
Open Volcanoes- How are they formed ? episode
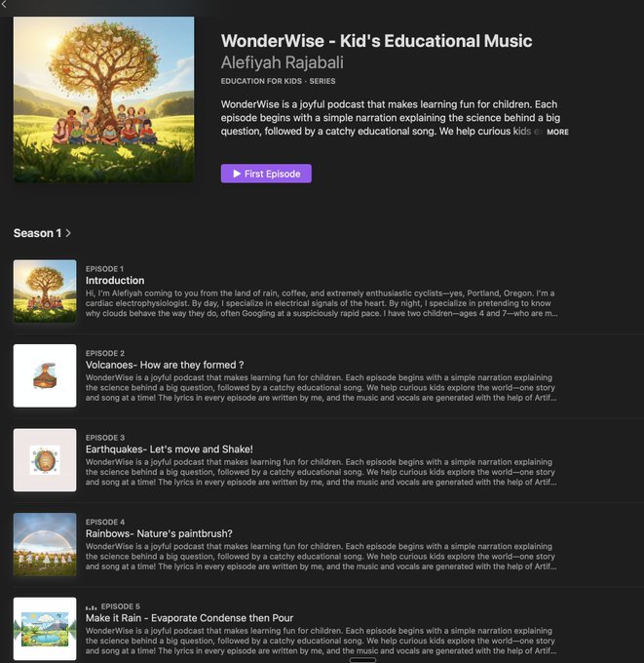pos(165,365)
